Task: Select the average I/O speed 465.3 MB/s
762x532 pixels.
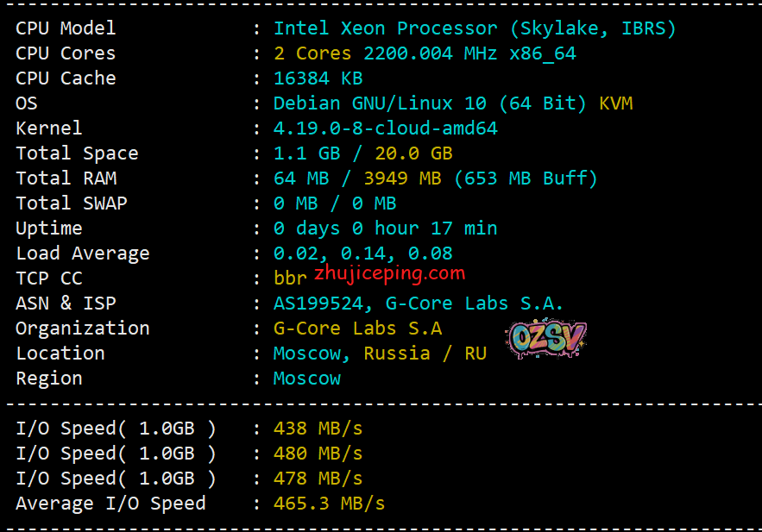Action: click(329, 504)
